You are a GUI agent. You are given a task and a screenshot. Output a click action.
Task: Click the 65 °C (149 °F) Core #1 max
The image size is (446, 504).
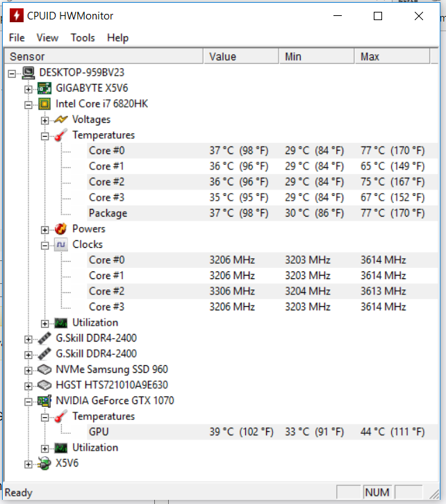coord(393,166)
